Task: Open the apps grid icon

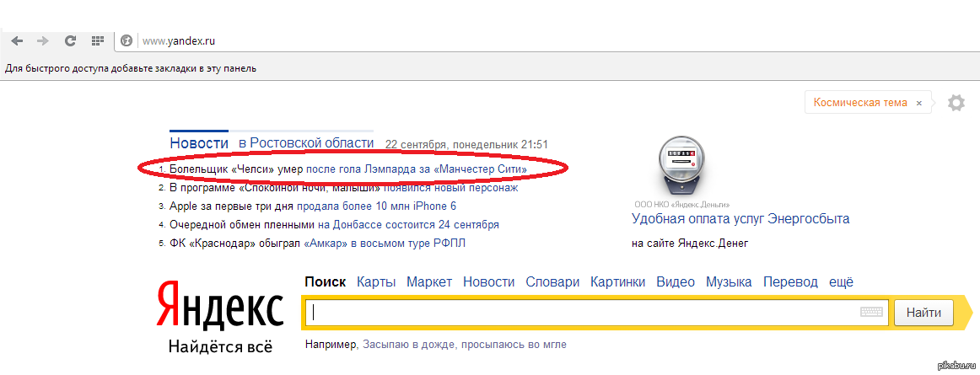Action: [x=98, y=40]
